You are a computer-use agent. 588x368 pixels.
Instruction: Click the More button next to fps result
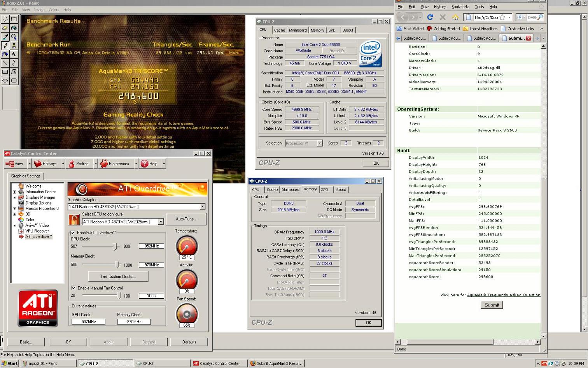pyautogui.click(x=234, y=53)
